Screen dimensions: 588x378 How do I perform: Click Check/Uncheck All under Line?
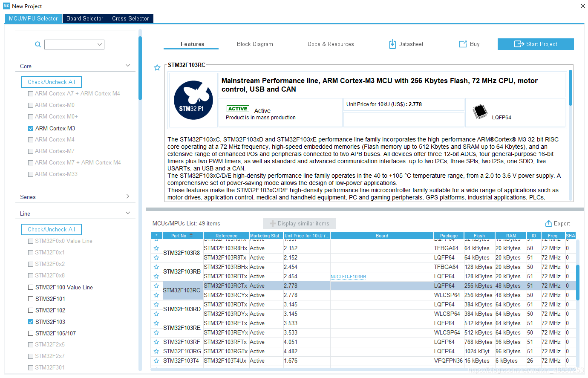pos(51,229)
